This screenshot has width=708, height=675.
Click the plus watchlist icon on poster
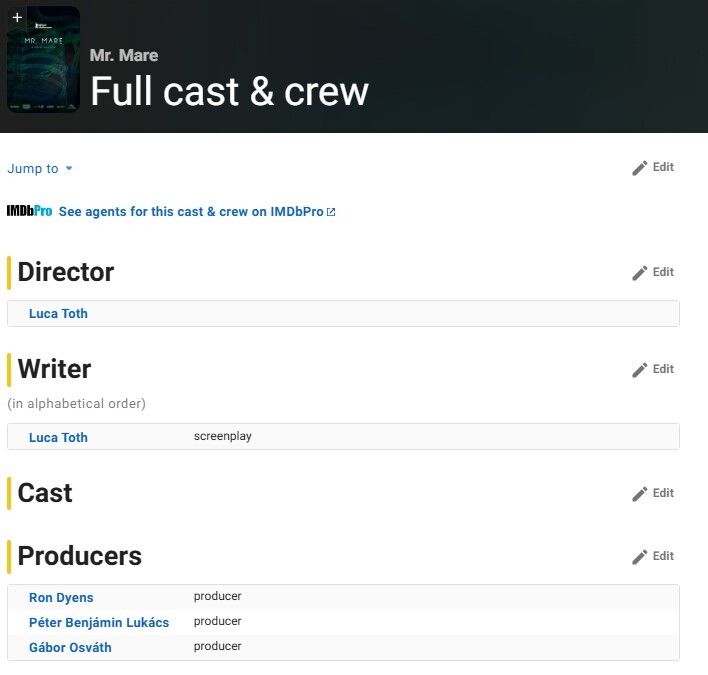(x=17, y=17)
